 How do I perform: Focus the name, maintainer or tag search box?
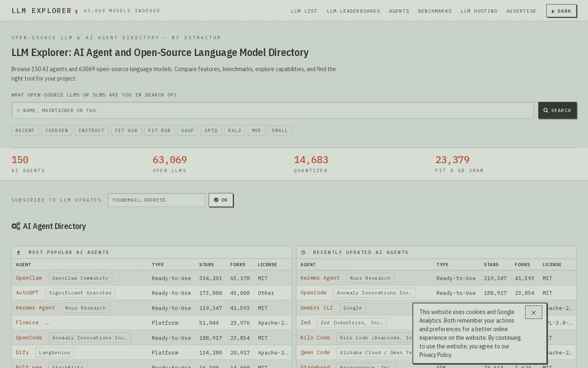click(x=273, y=110)
